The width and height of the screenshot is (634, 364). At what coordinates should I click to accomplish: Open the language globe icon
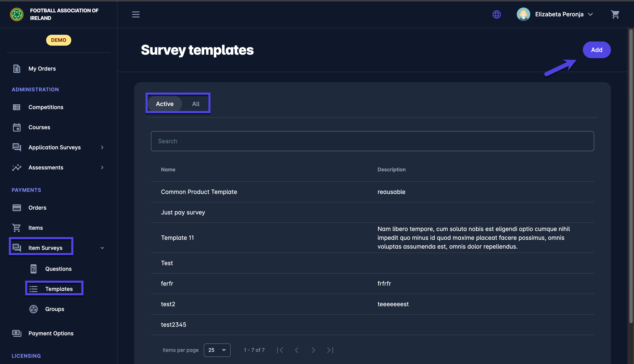[x=496, y=14]
